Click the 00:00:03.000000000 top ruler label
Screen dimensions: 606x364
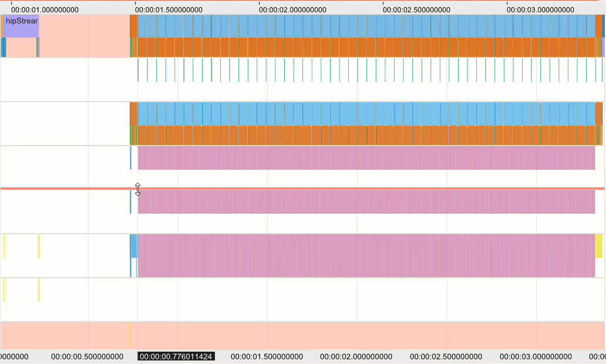point(540,10)
